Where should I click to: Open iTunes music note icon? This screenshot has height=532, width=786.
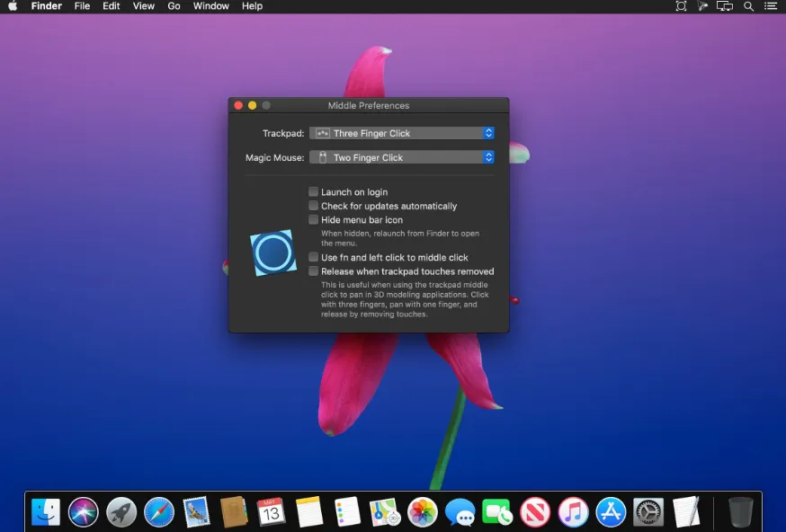click(573, 512)
